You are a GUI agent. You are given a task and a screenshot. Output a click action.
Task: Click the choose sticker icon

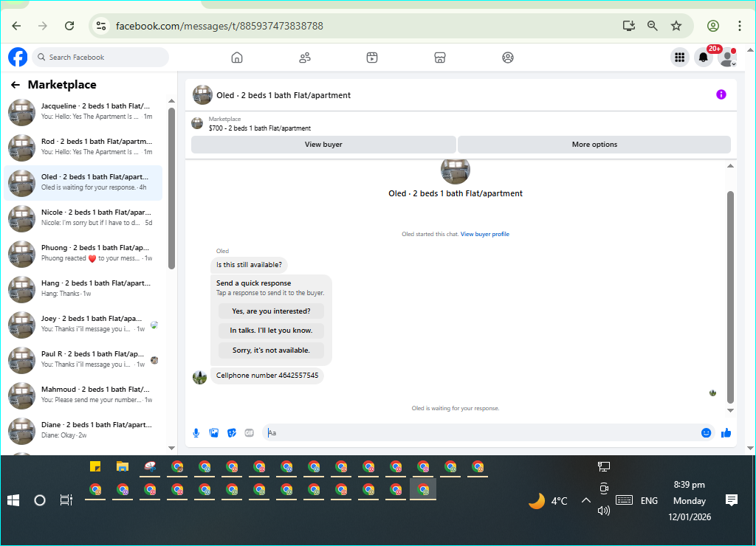232,433
